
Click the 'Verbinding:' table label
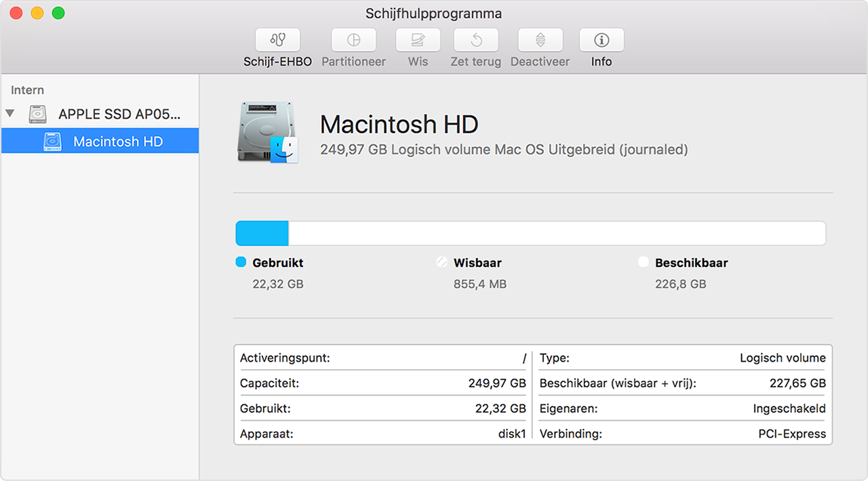(x=571, y=434)
